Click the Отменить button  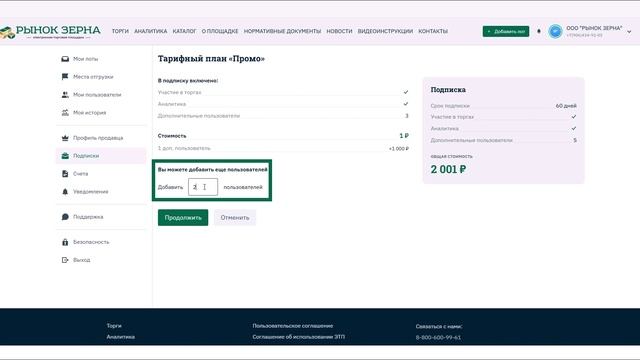coord(235,218)
